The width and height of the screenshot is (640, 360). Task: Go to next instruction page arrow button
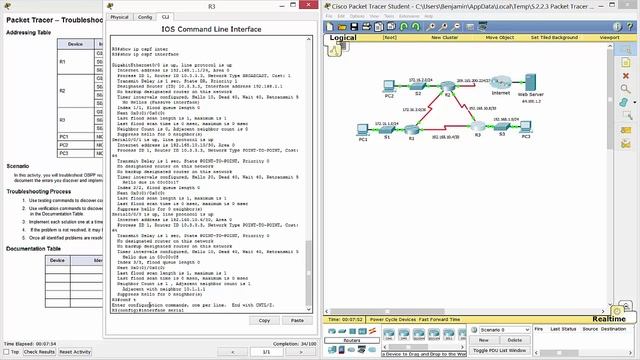301,352
